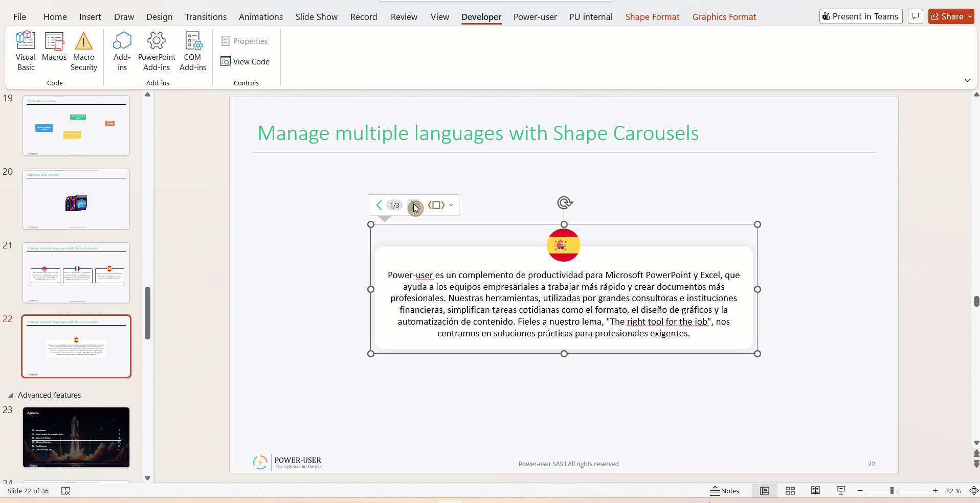Fit slide to current window

[x=974, y=491]
